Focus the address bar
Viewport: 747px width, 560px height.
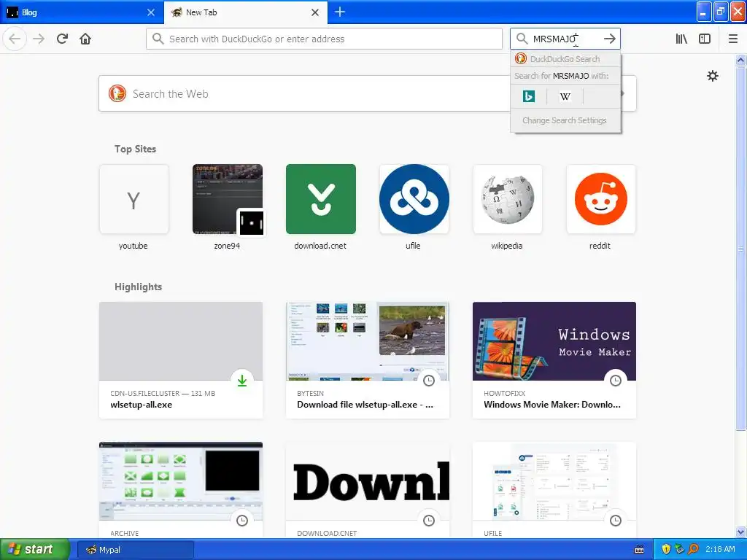coord(324,39)
